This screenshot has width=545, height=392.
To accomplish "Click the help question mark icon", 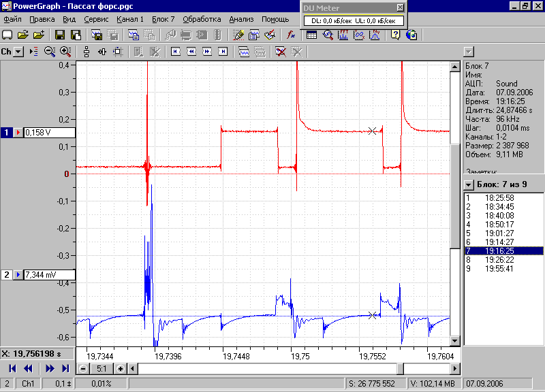I will point(396,35).
